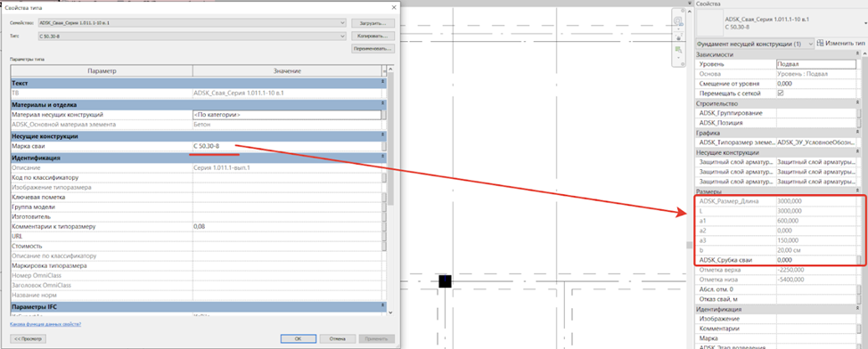
Task: Edit the Материал несущих конструкций value field
Action: point(287,115)
